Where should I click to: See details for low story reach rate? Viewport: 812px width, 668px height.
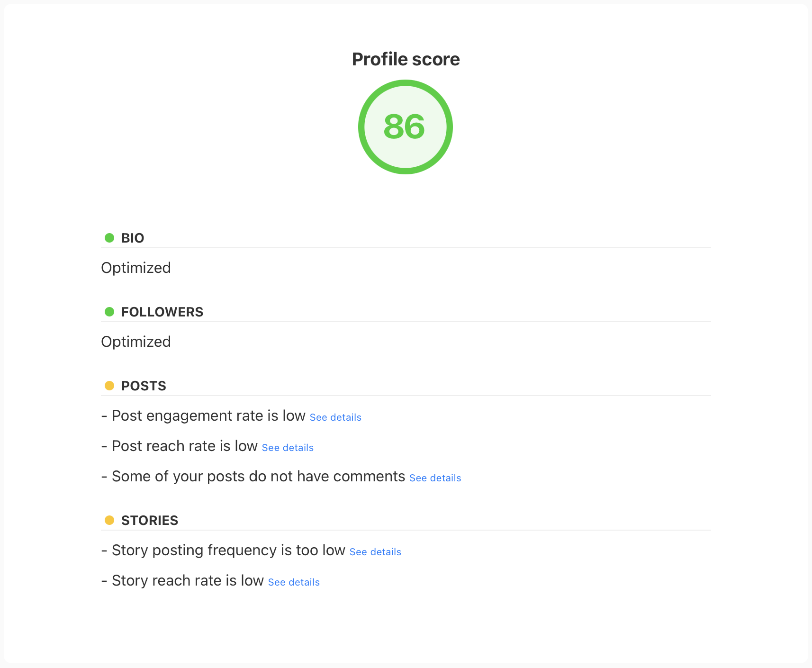294,582
